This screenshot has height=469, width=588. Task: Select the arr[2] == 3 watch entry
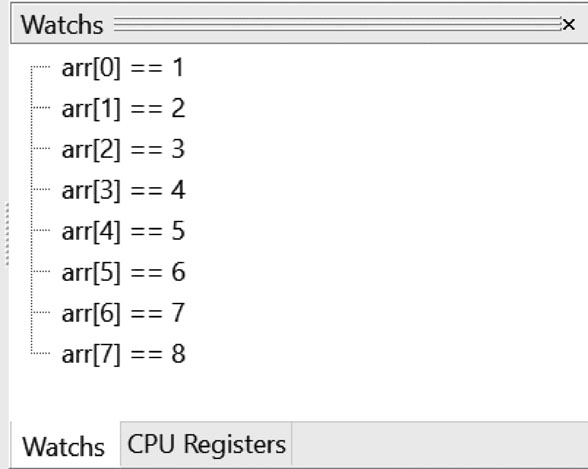(123, 149)
